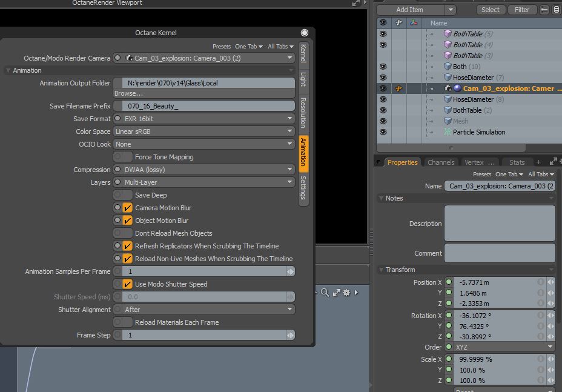This screenshot has width=562, height=392.
Task: Collapse the Notes section
Action: 381,198
